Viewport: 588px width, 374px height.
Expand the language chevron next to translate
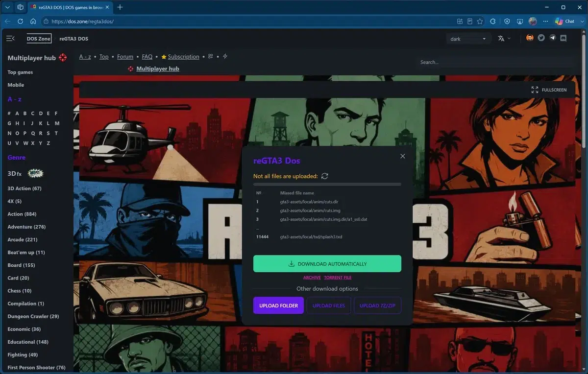click(509, 38)
